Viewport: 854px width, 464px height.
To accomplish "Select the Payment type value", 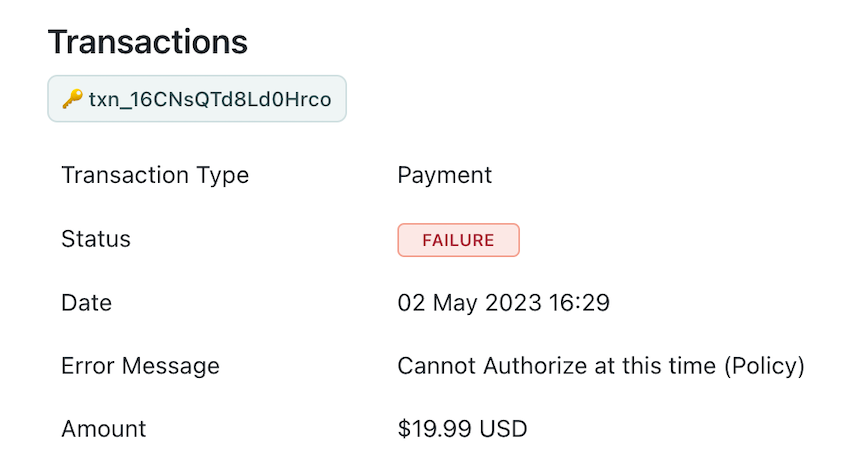I will pyautogui.click(x=445, y=175).
